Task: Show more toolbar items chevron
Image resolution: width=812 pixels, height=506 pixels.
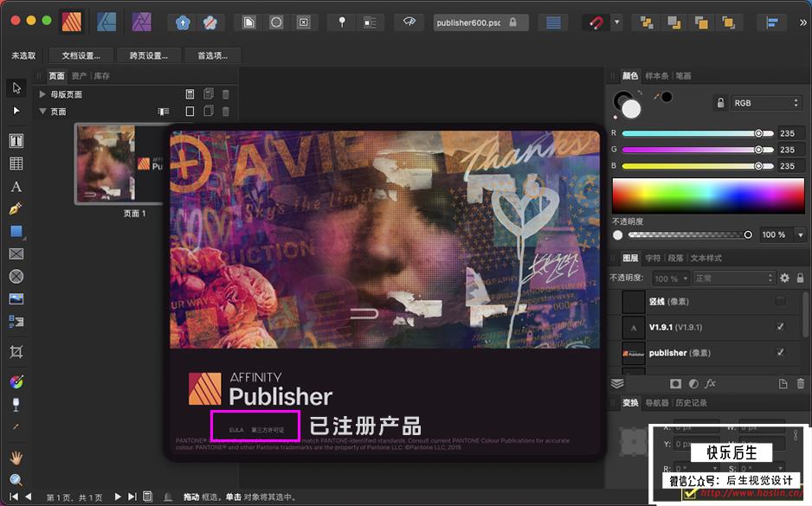Action: [802, 22]
